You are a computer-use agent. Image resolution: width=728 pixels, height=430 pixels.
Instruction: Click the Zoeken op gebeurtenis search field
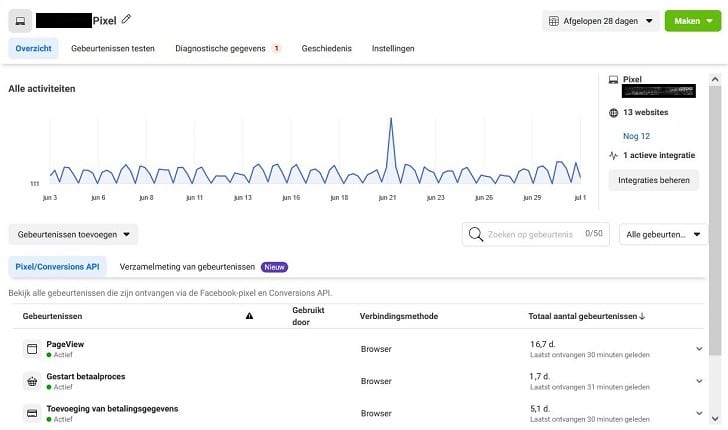coord(536,234)
